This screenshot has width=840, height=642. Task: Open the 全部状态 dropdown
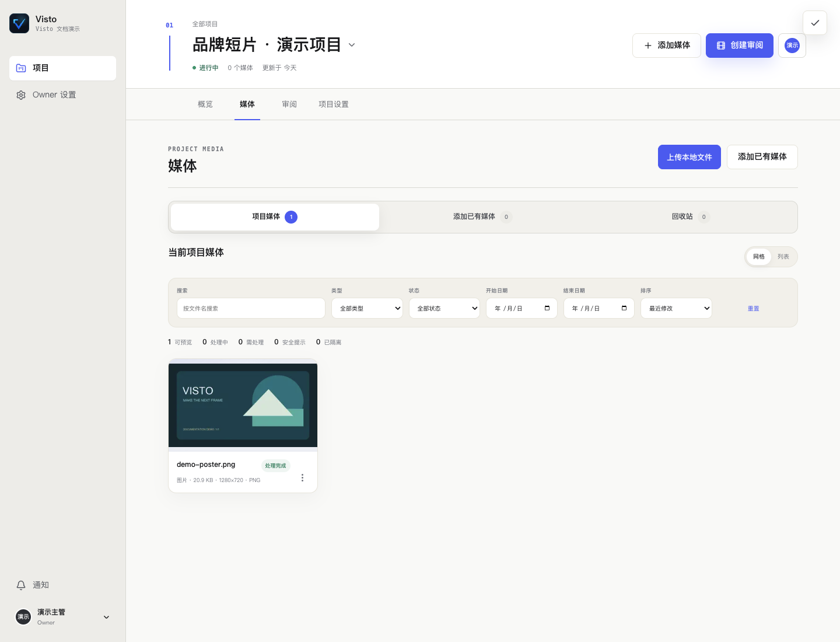(x=444, y=308)
